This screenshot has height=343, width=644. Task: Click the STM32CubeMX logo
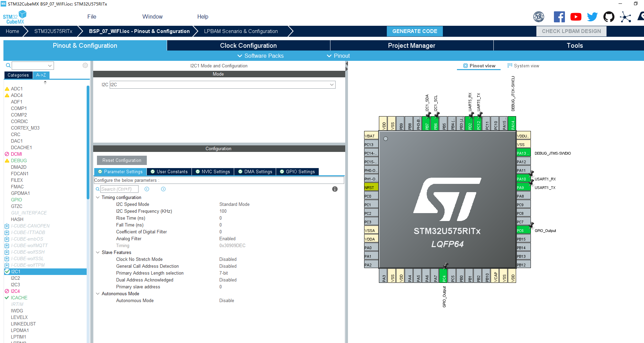tap(14, 17)
